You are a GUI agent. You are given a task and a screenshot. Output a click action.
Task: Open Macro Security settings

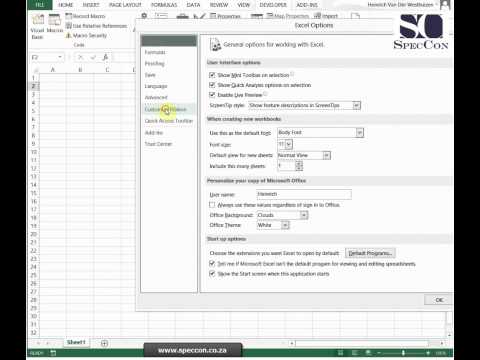tap(86, 35)
